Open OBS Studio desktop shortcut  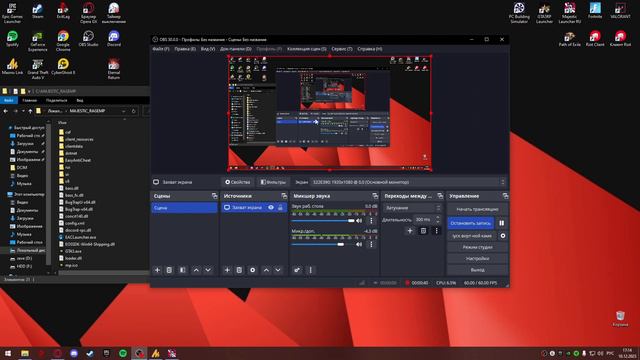coord(89,38)
